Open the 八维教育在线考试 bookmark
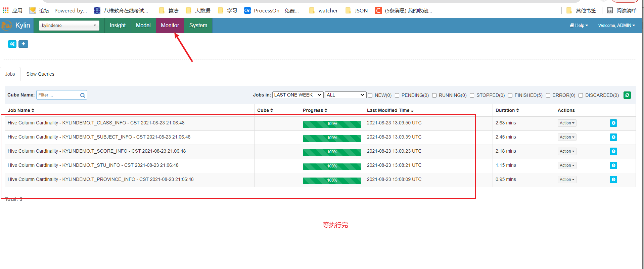644x269 pixels. [x=121, y=10]
